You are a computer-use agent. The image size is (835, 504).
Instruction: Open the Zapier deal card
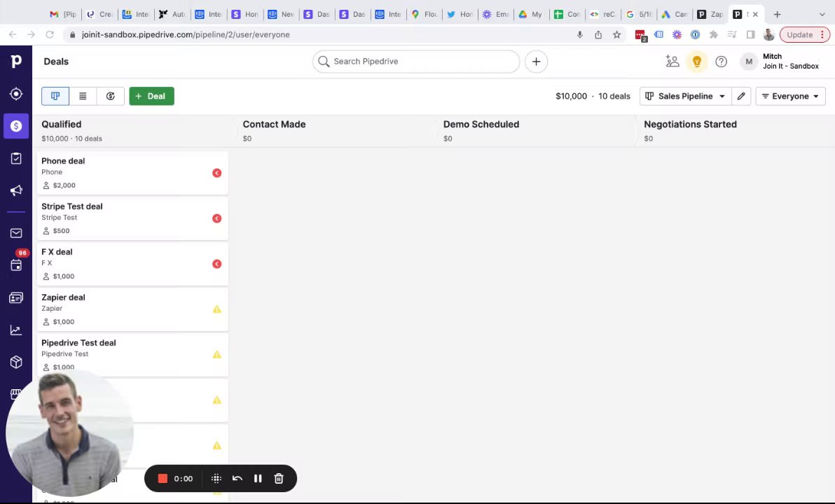pos(132,309)
